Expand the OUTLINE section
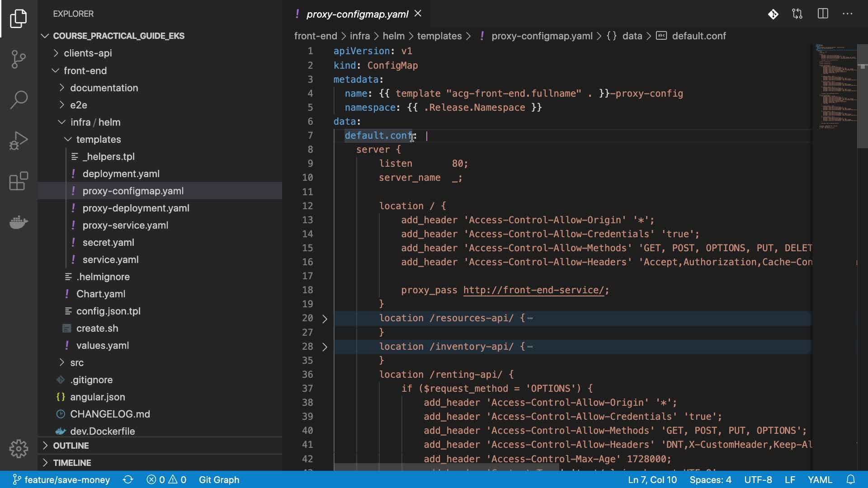This screenshot has width=868, height=488. 71,446
